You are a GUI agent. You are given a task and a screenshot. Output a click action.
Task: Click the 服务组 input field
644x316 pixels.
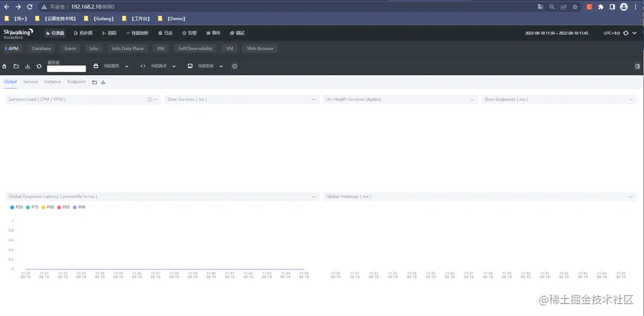(67, 69)
